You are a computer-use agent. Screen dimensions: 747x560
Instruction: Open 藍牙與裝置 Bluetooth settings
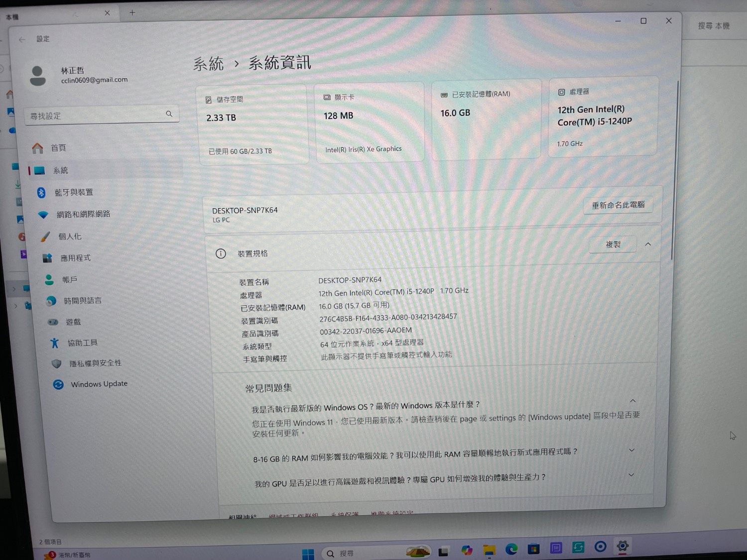73,192
